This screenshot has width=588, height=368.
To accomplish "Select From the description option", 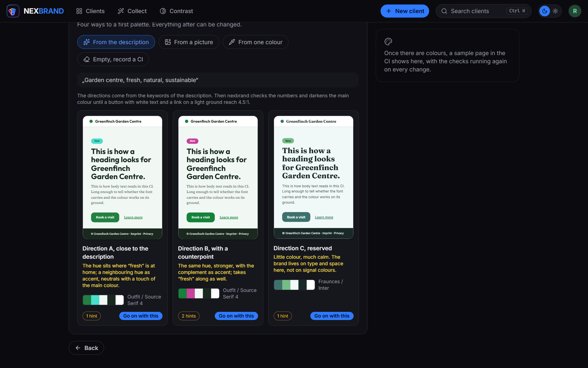I will (116, 42).
